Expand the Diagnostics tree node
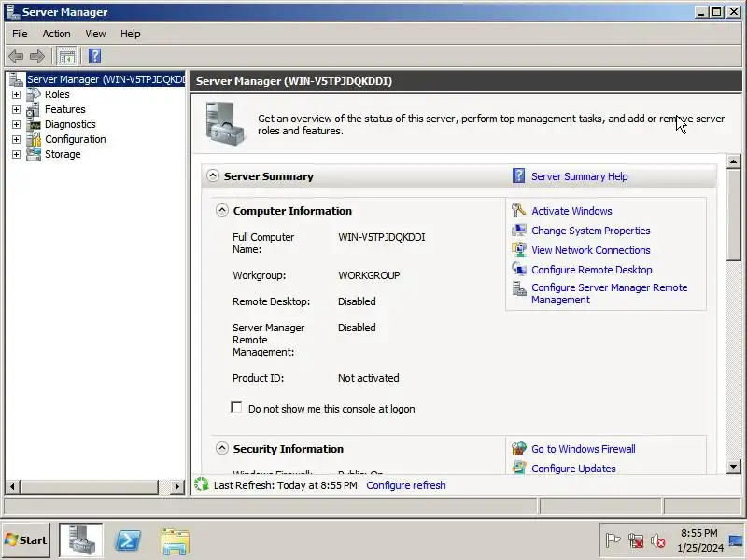The height and width of the screenshot is (560, 747). tap(16, 125)
